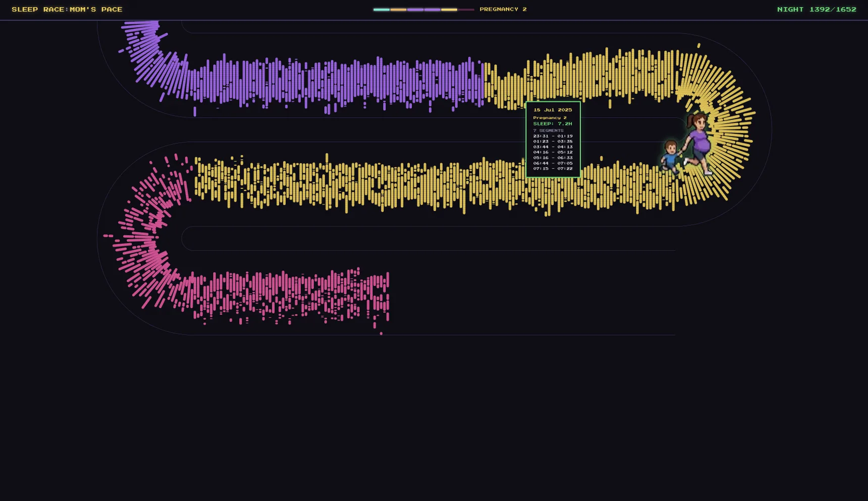Viewport: 868px width, 501px height.
Task: Click the '06:44 - 07:05' sleep segment
Action: [x=553, y=163]
